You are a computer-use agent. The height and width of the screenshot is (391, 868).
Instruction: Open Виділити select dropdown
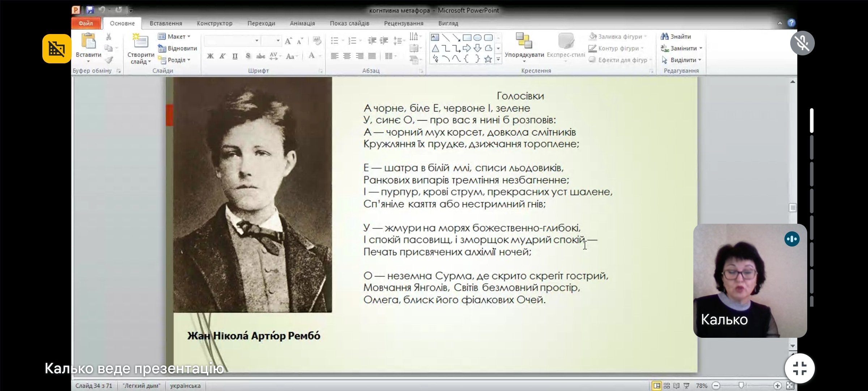coord(681,60)
